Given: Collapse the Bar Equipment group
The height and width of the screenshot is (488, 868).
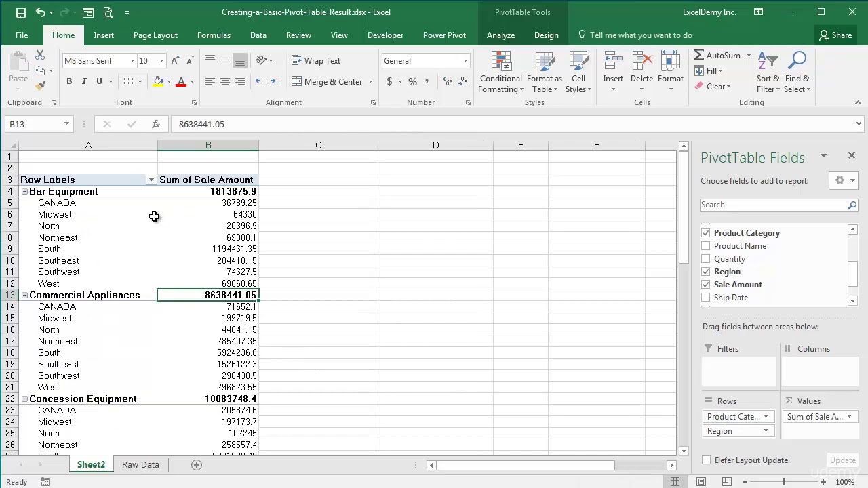Looking at the screenshot, I should [x=24, y=191].
